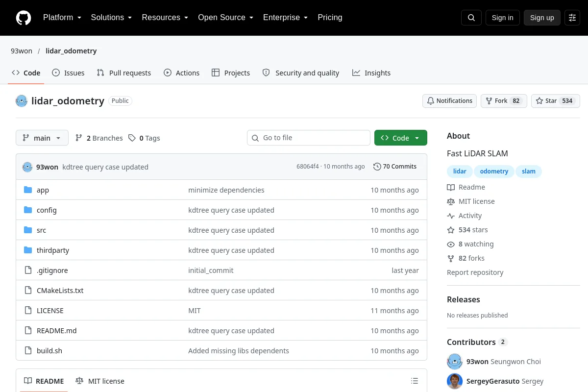The width and height of the screenshot is (588, 392).
Task: Open the green Code dropdown
Action: [x=401, y=138]
